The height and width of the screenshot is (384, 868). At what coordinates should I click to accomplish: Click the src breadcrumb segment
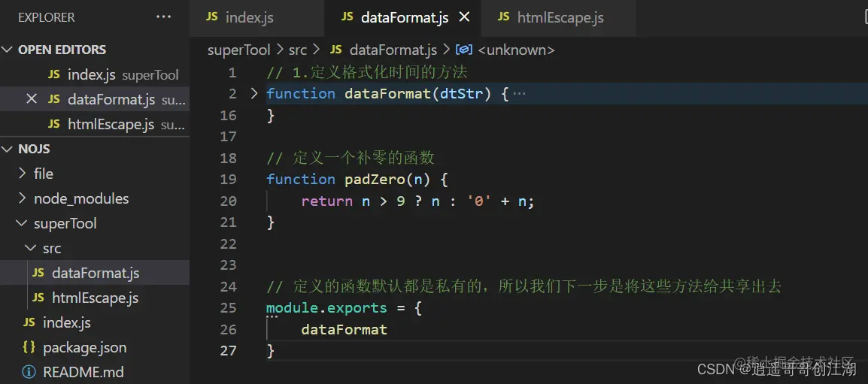[x=298, y=50]
